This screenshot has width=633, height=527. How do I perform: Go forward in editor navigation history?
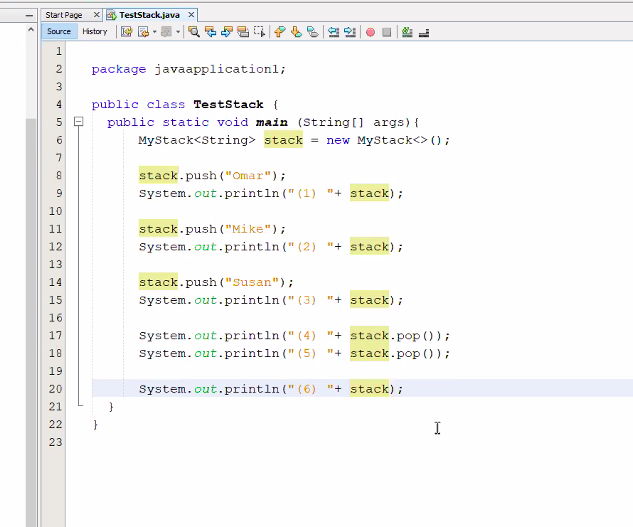[x=166, y=31]
